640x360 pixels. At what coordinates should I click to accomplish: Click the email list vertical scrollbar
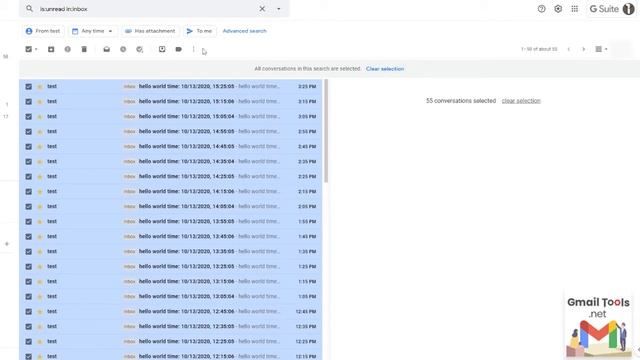tap(326, 131)
